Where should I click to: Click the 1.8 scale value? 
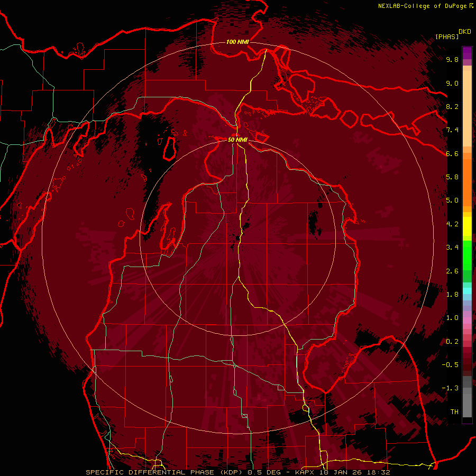coord(452,295)
